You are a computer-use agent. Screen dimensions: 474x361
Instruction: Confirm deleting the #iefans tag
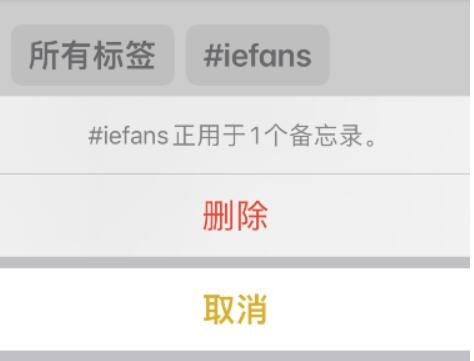pos(235,216)
